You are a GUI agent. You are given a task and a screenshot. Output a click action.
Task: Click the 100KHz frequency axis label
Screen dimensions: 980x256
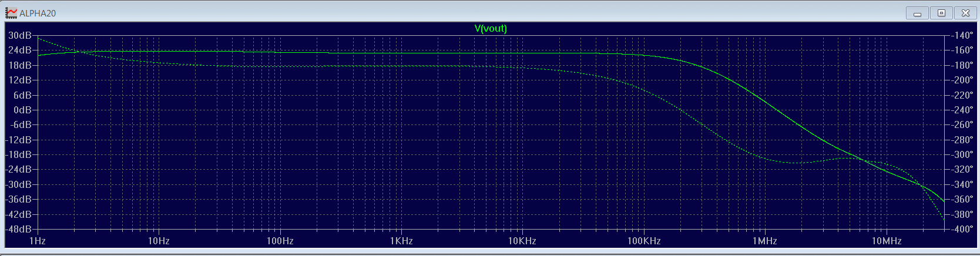coord(644,241)
